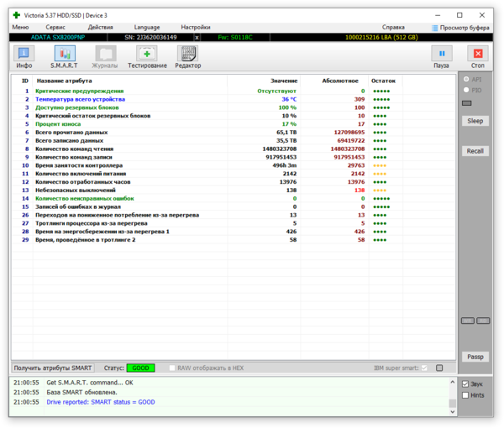Toggle the Звук sound checkbox
504x428 pixels.
466,384
